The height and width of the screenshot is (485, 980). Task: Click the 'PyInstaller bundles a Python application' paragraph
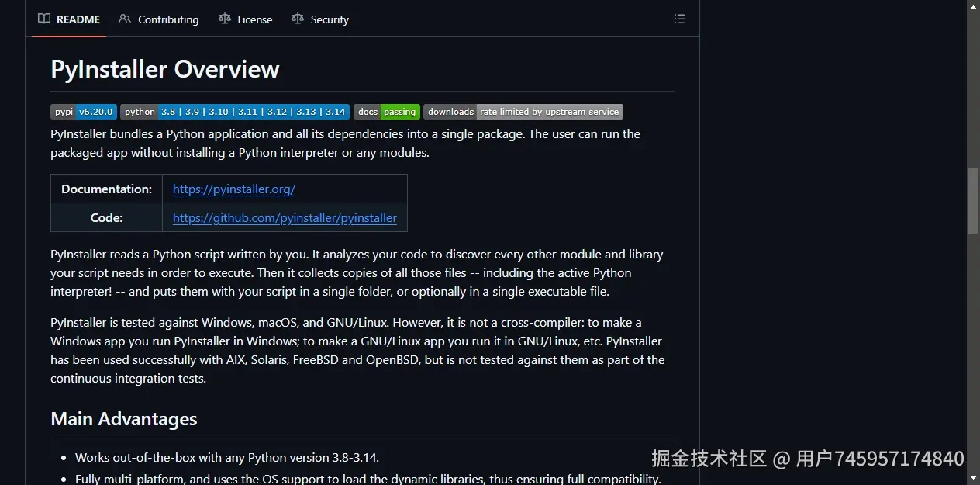coord(346,144)
